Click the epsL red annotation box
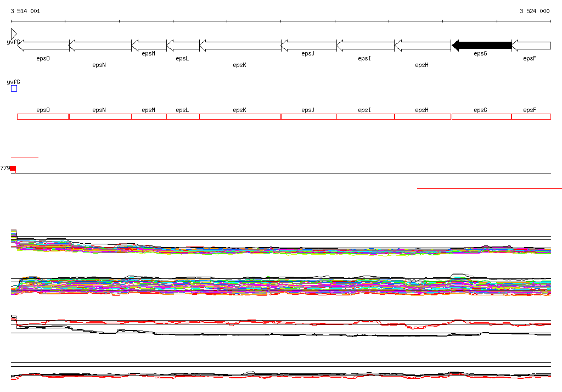Screen dimensions: 562x392 pos(183,116)
